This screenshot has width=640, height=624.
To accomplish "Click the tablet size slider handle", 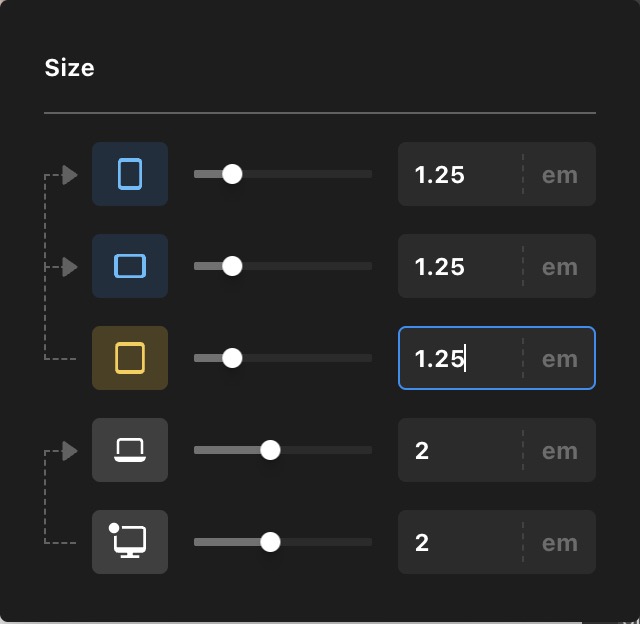I will click(x=232, y=358).
